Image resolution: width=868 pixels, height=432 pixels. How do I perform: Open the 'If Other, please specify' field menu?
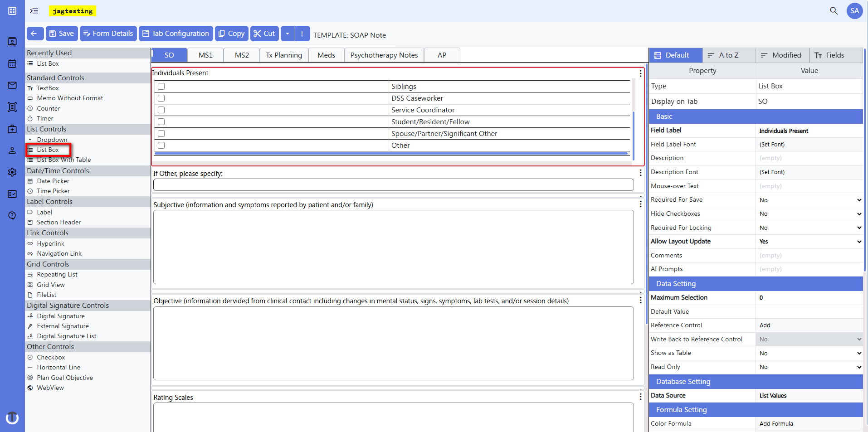[x=640, y=173]
